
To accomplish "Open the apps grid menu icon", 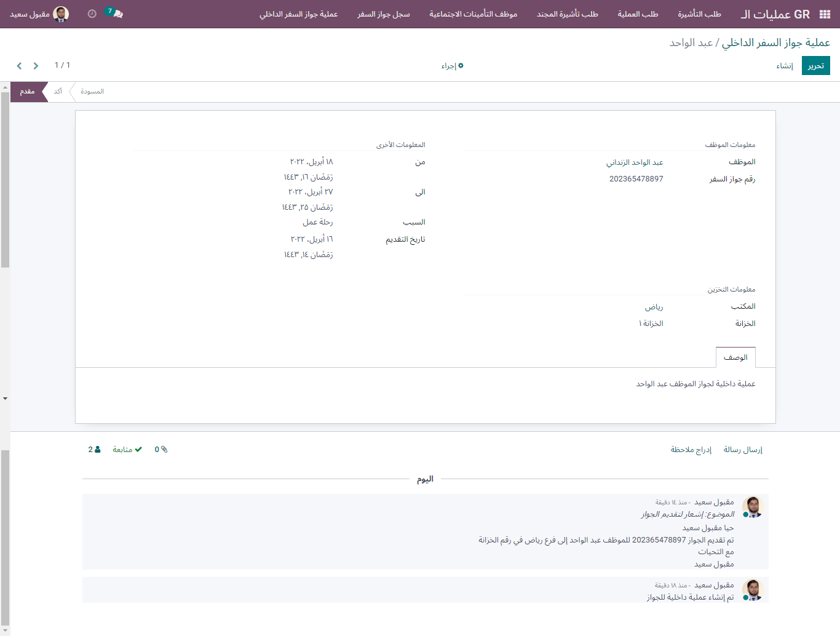I will [x=825, y=14].
